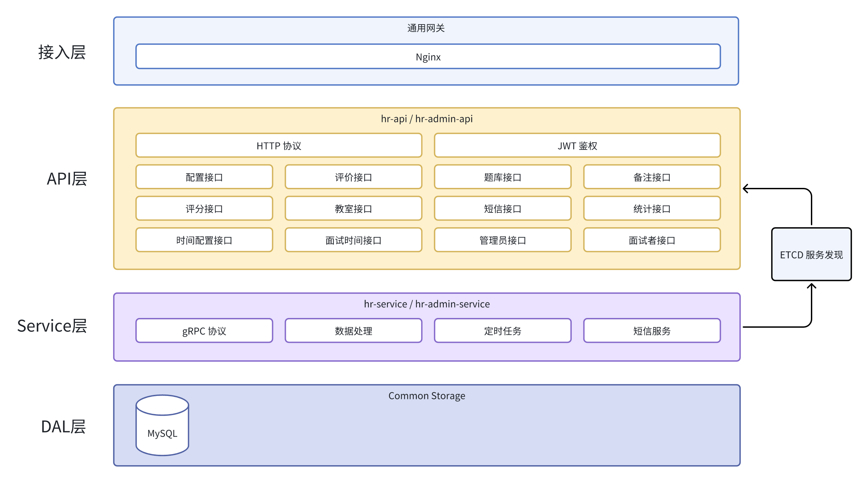The image size is (868, 482).
Task: Select the 时间配置接口 box
Action: (204, 240)
